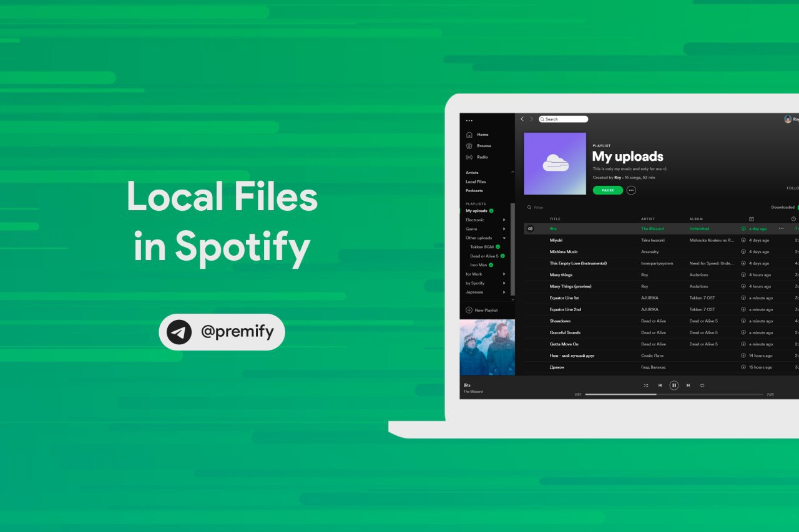The height and width of the screenshot is (532, 799).
Task: Expand the Genre playlist folder
Action: point(504,229)
